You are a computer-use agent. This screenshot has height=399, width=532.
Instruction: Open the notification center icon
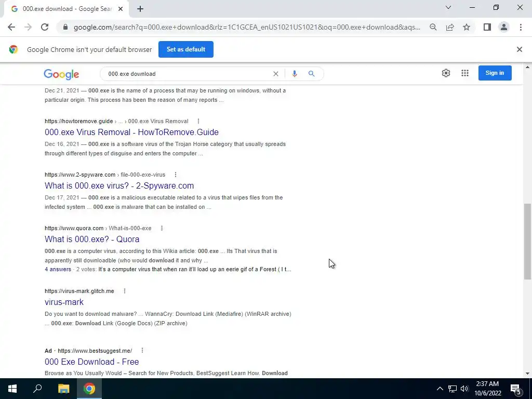click(x=516, y=389)
